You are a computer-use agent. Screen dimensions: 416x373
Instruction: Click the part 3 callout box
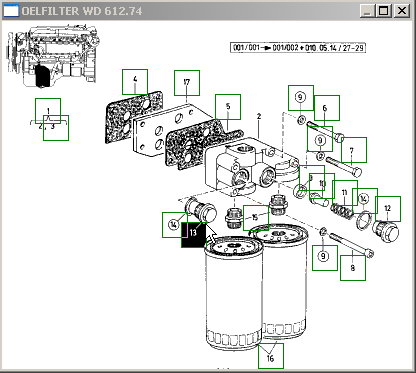56,128
